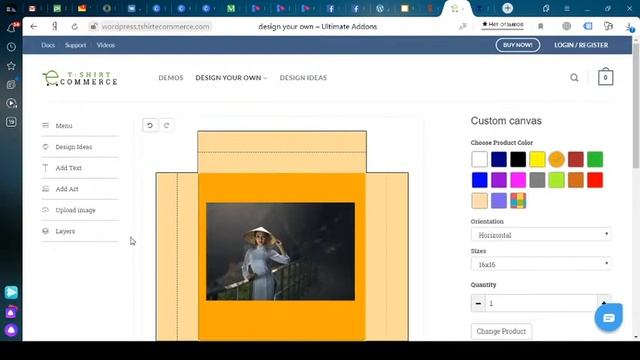Expand the DESIGN YOUR OWN menu
640x360 pixels.
pos(231,78)
